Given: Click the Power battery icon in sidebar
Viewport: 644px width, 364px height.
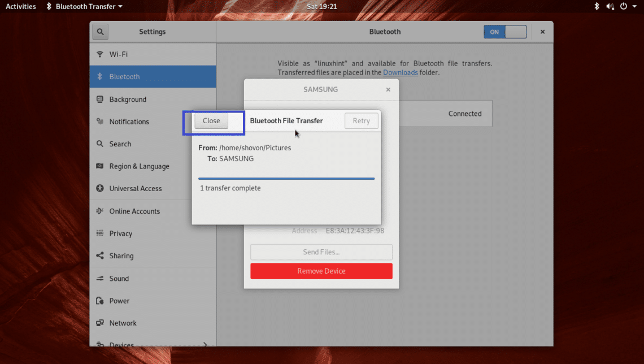Looking at the screenshot, I should click(100, 301).
